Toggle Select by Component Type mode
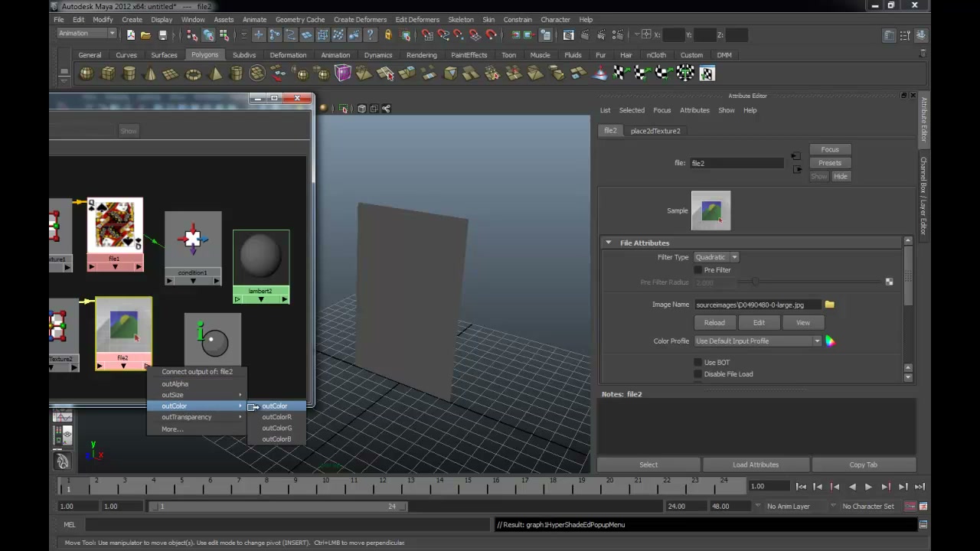The height and width of the screenshot is (551, 980). coord(224,34)
